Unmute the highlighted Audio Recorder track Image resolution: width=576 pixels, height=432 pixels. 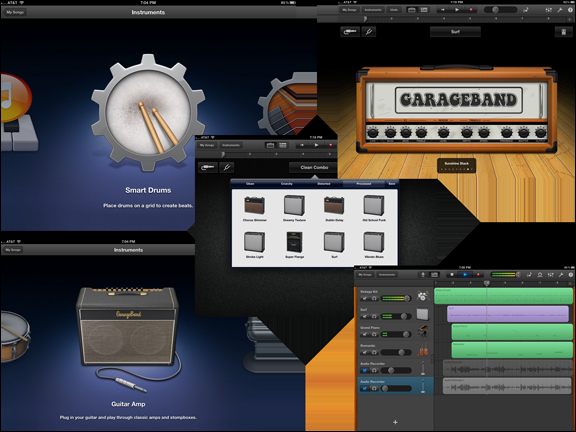tap(364, 388)
